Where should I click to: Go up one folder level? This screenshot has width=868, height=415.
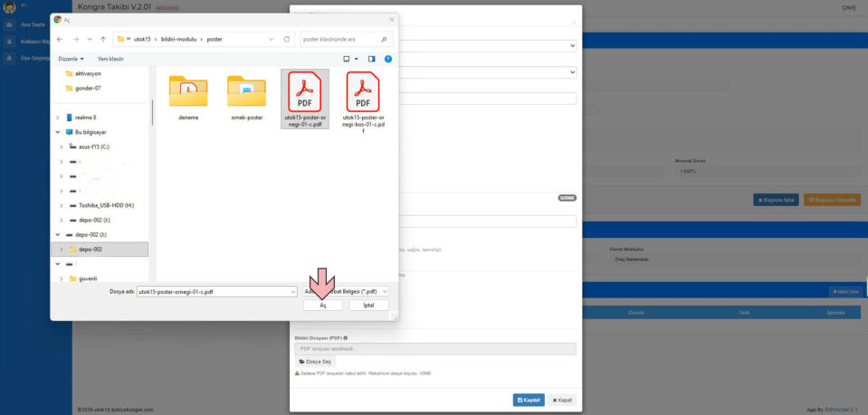pos(104,40)
